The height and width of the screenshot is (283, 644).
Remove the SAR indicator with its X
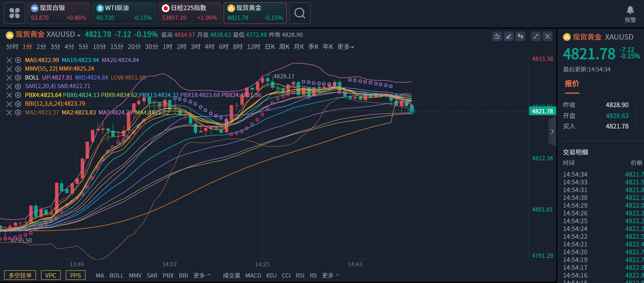9,86
